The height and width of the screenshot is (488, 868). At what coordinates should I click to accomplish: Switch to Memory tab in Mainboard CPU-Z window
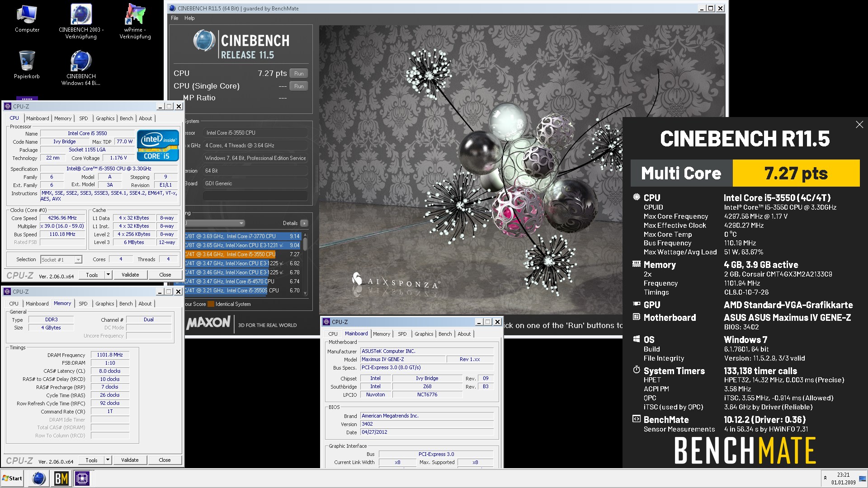pos(382,334)
